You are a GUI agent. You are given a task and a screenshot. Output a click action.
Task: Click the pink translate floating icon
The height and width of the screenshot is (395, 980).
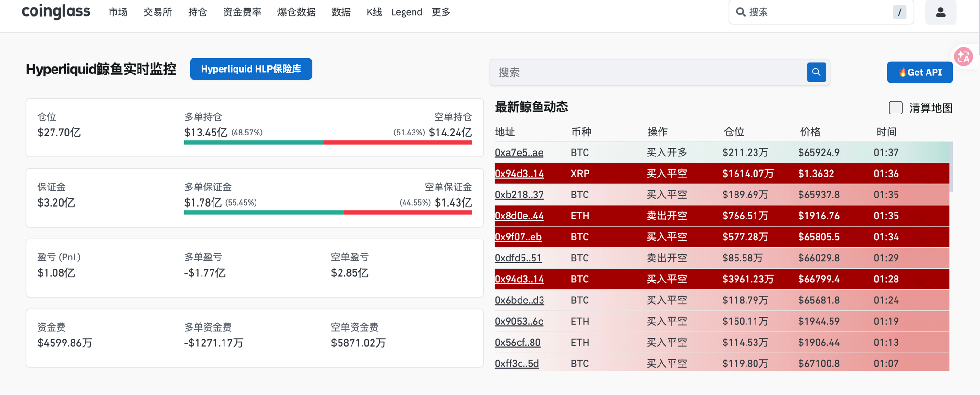click(x=964, y=57)
